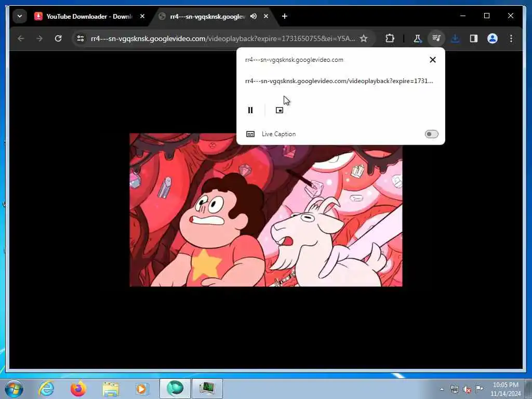The height and width of the screenshot is (399, 532).
Task: Open the muted volume tray icon
Action: pyautogui.click(x=467, y=390)
